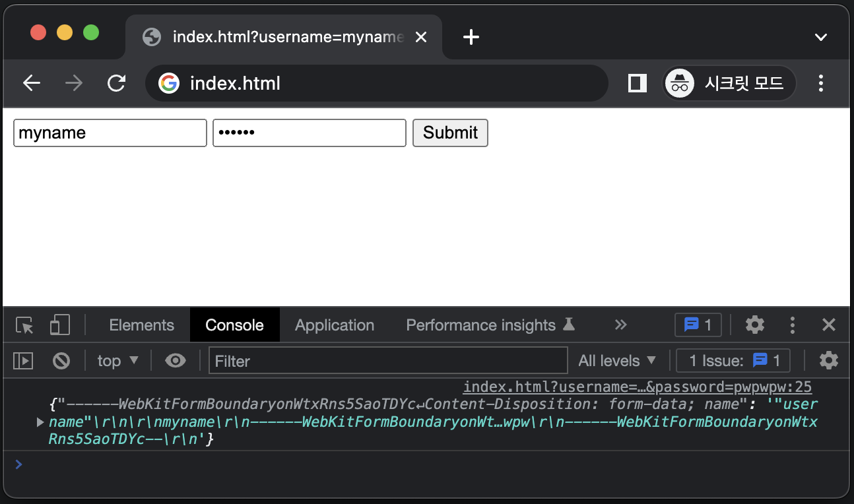The image size is (854, 504).
Task: Switch to the Console tab
Action: point(234,325)
